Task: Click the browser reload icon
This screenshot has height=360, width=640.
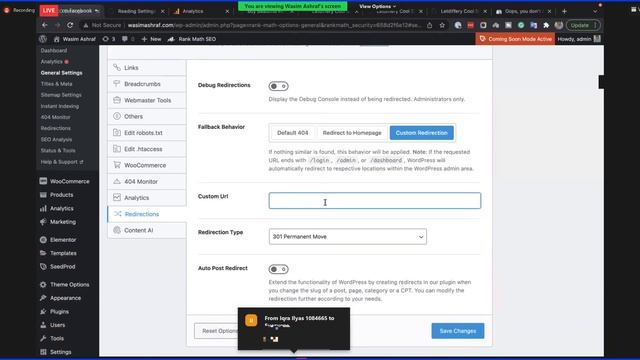Action: (70, 25)
